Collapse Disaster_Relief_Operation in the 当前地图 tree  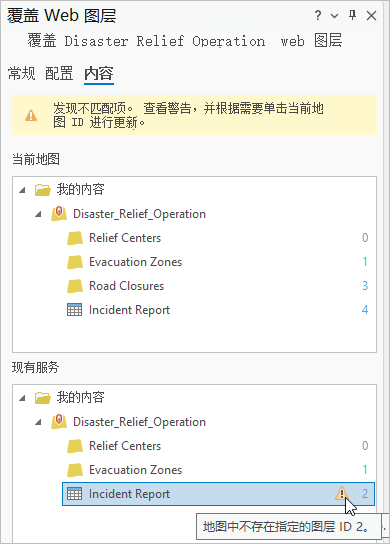pos(38,214)
